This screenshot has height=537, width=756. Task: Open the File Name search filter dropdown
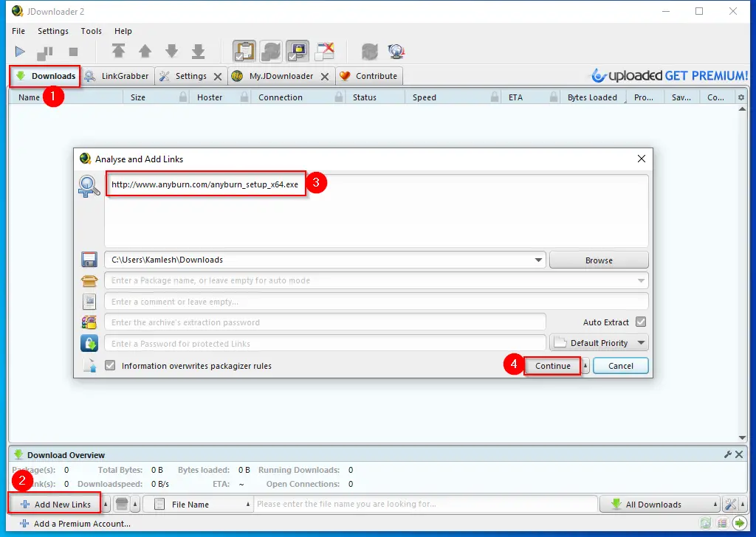pos(198,505)
